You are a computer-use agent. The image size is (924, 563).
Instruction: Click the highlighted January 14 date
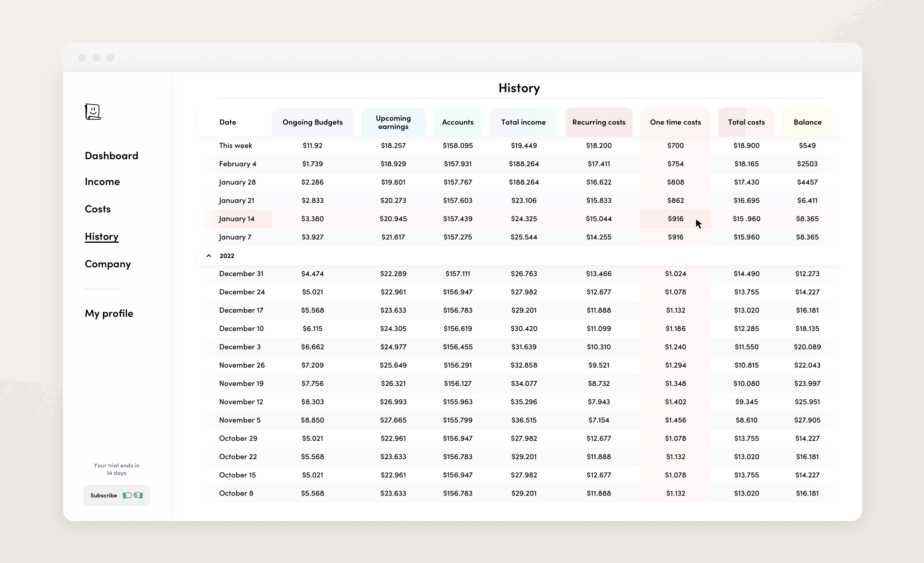(x=237, y=219)
